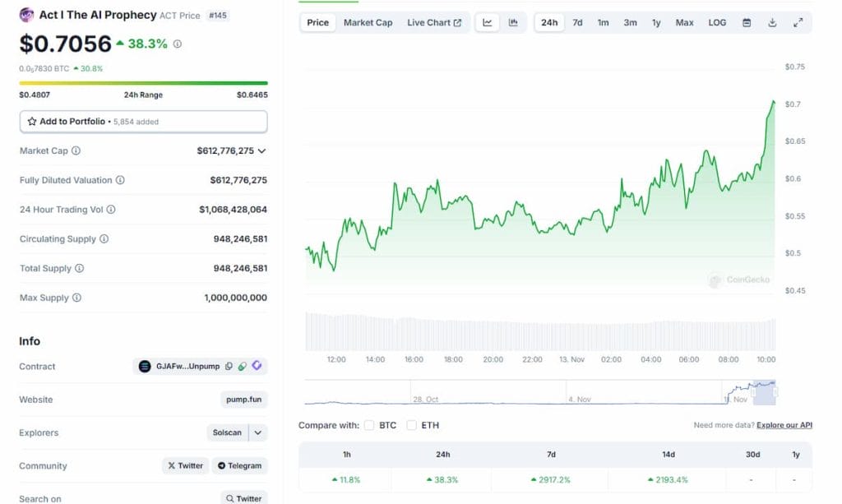Viewport: 842px width, 504px height.
Task: Switch to line chart view icon
Action: [487, 22]
